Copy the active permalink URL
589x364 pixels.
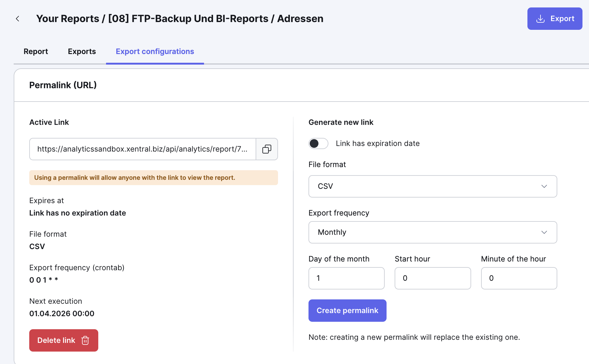coord(267,149)
